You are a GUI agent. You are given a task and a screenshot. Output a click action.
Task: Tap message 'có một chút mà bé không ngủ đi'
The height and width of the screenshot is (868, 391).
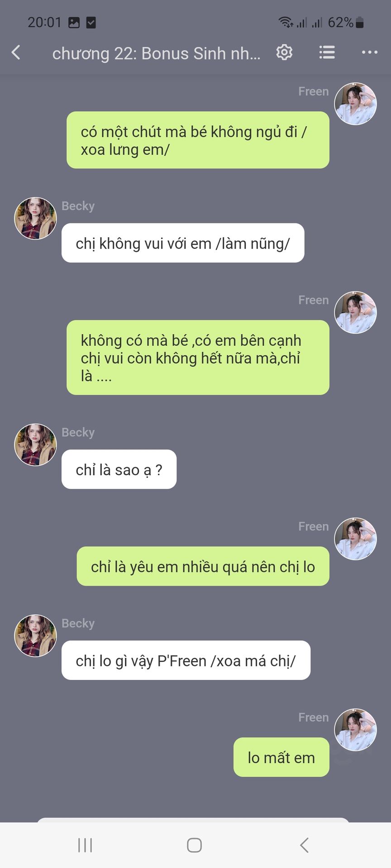[198, 140]
